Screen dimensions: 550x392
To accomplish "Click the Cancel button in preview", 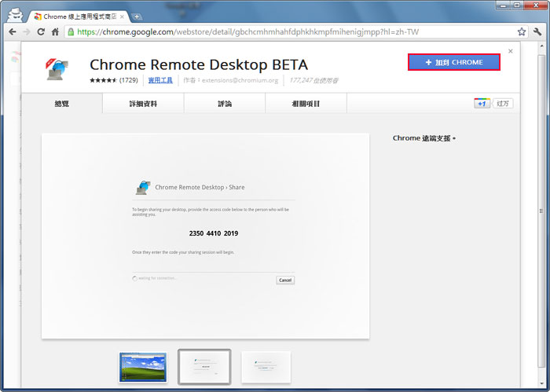I will (x=285, y=280).
